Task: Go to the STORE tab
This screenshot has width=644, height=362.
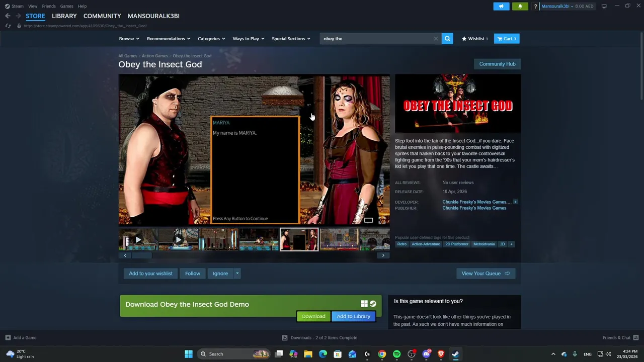Action: [35, 16]
